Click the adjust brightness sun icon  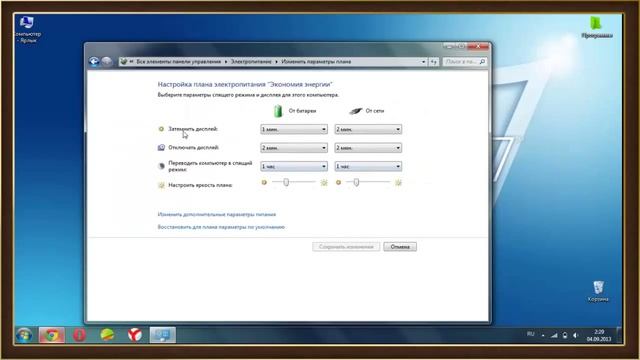pos(161,185)
